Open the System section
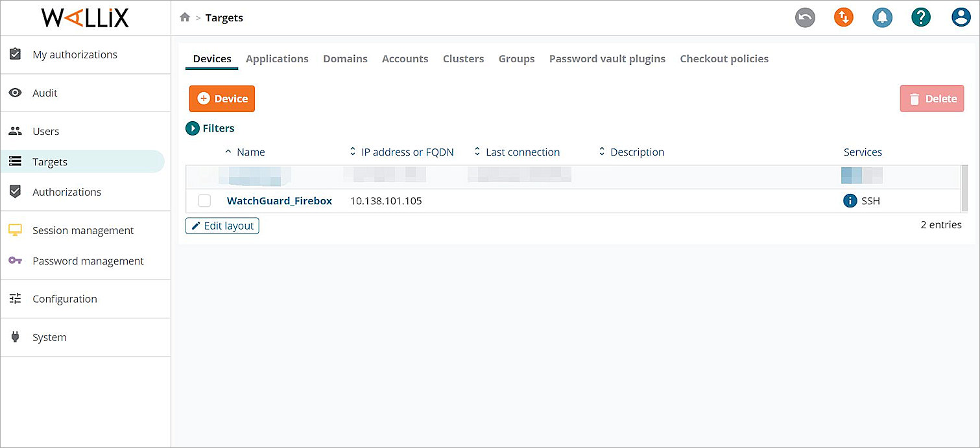Screen dimensions: 980x448 [x=49, y=337]
